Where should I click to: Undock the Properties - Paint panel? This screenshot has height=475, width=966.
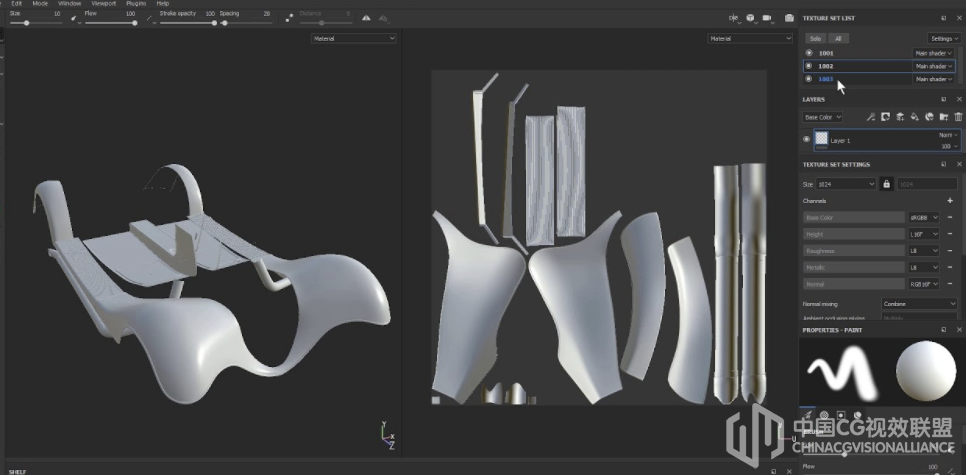coord(943,330)
